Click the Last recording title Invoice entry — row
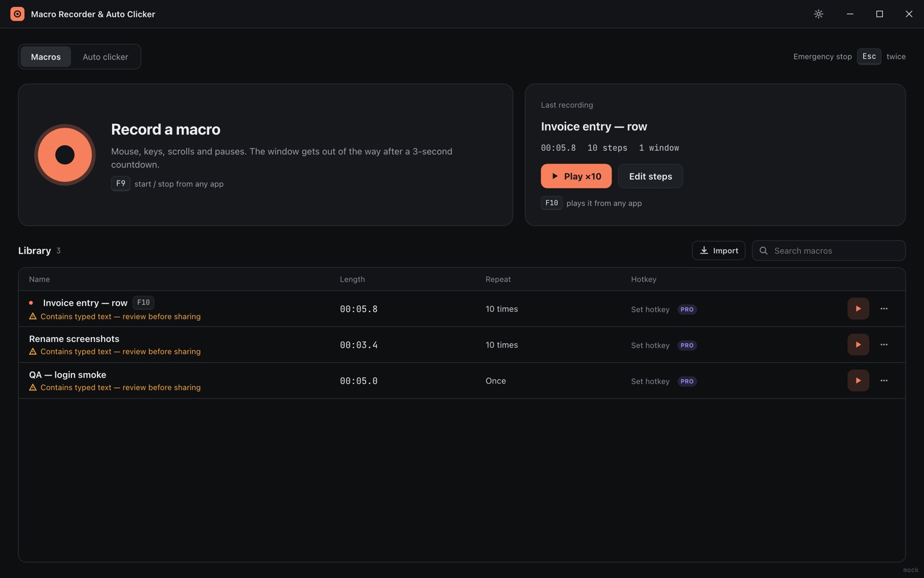 [x=594, y=127]
